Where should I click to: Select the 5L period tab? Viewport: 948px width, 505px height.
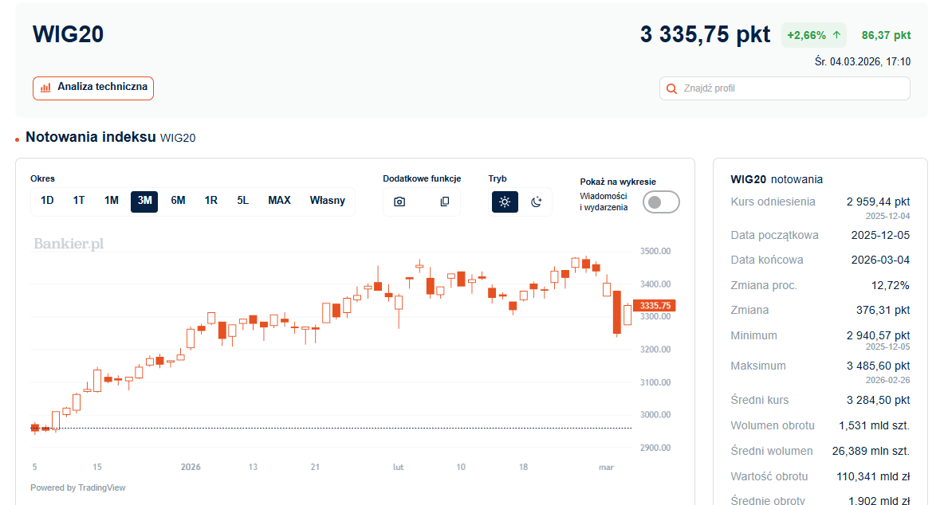242,201
